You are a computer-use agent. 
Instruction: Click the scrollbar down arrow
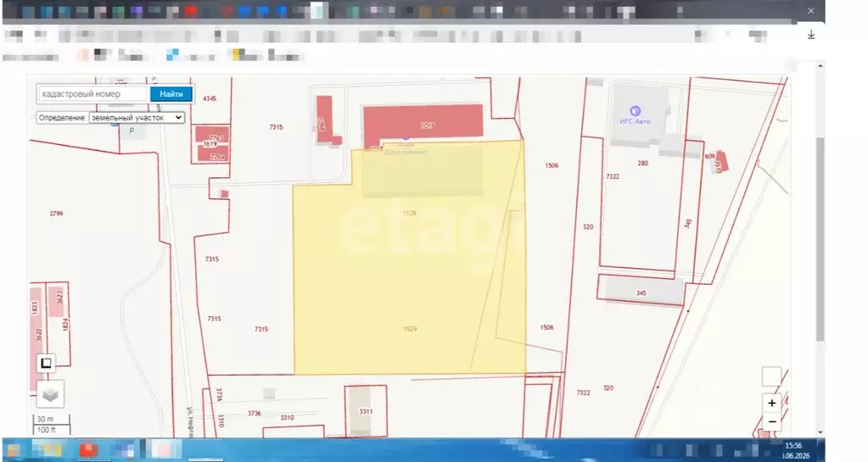coord(820,432)
